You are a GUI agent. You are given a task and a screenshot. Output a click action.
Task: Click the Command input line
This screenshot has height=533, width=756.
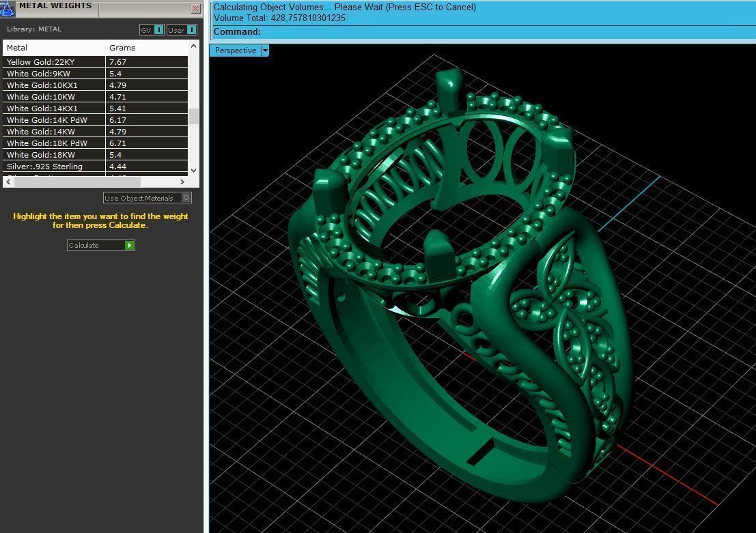[484, 32]
